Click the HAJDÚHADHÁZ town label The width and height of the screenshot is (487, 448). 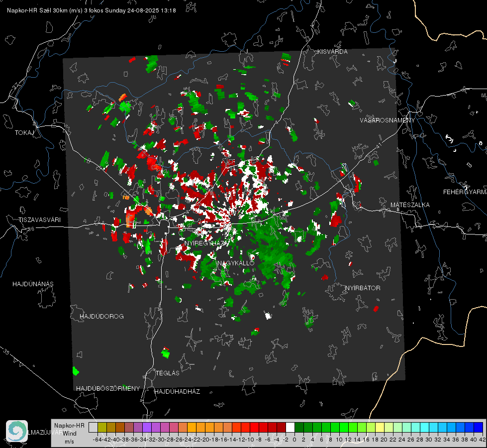(177, 392)
